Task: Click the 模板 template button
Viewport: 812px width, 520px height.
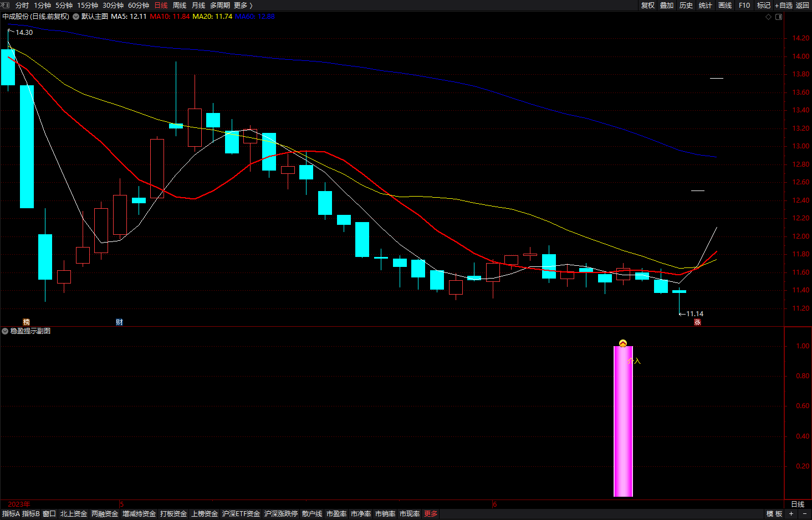Action: click(x=774, y=514)
